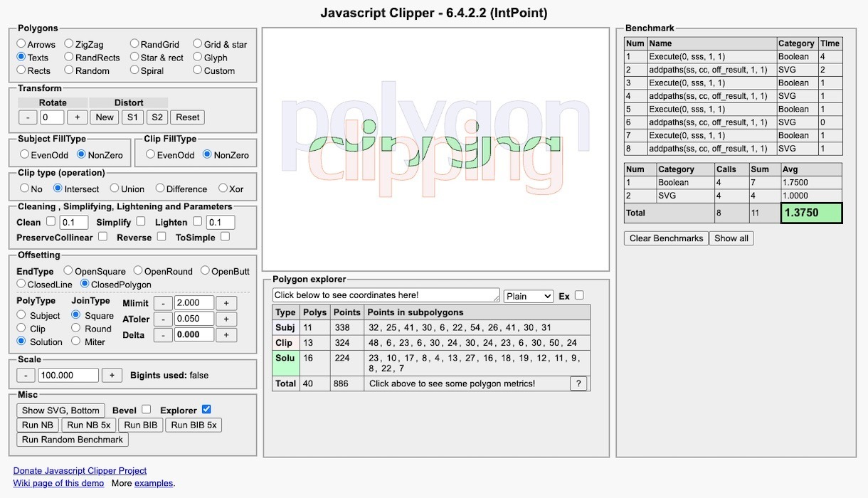This screenshot has height=498, width=868.
Task: Open the Plain format dropdown
Action: 528,296
